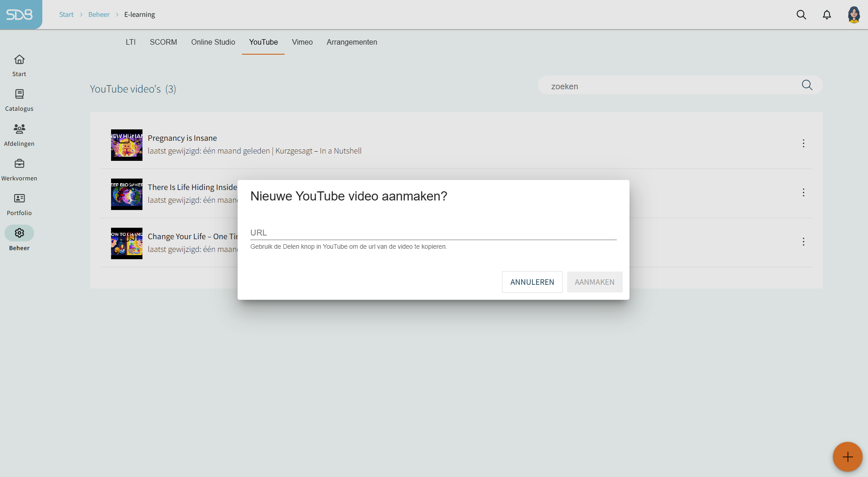The image size is (868, 477).
Task: Open options menu for Change Your Life video
Action: pyautogui.click(x=803, y=242)
